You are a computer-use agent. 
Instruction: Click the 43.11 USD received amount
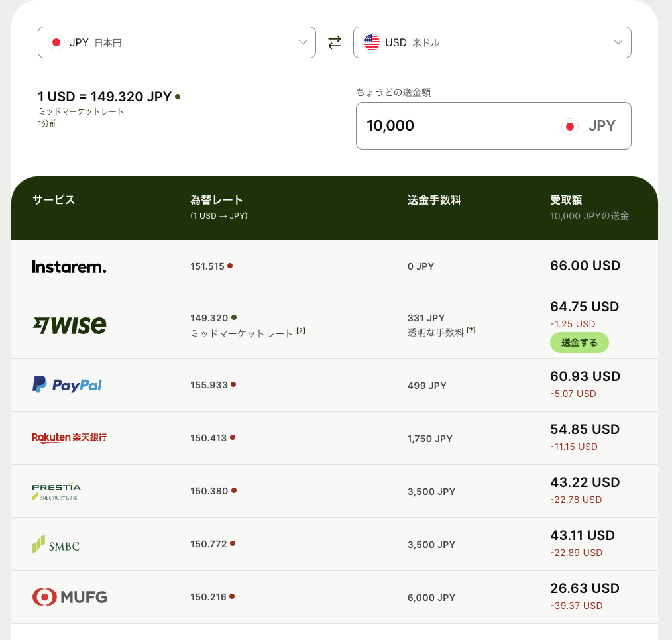(583, 535)
